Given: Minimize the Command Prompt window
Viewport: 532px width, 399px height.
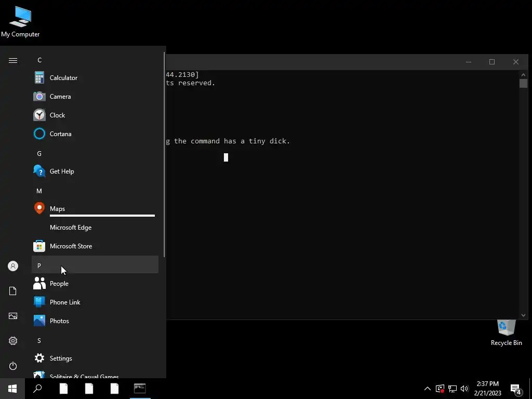Looking at the screenshot, I should pyautogui.click(x=469, y=62).
